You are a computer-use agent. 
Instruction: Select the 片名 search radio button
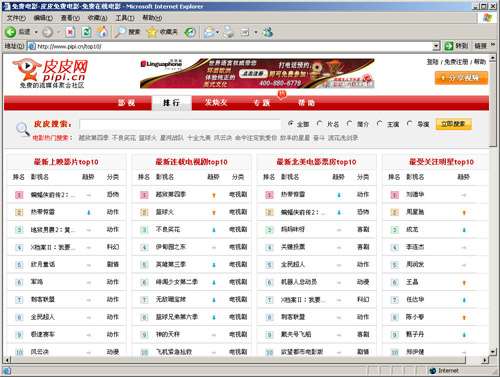click(x=320, y=124)
